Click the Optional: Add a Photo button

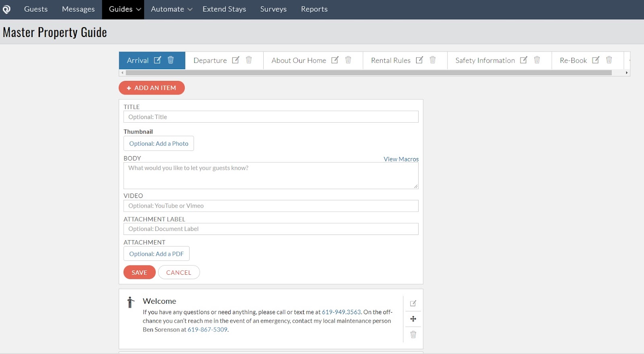click(159, 144)
